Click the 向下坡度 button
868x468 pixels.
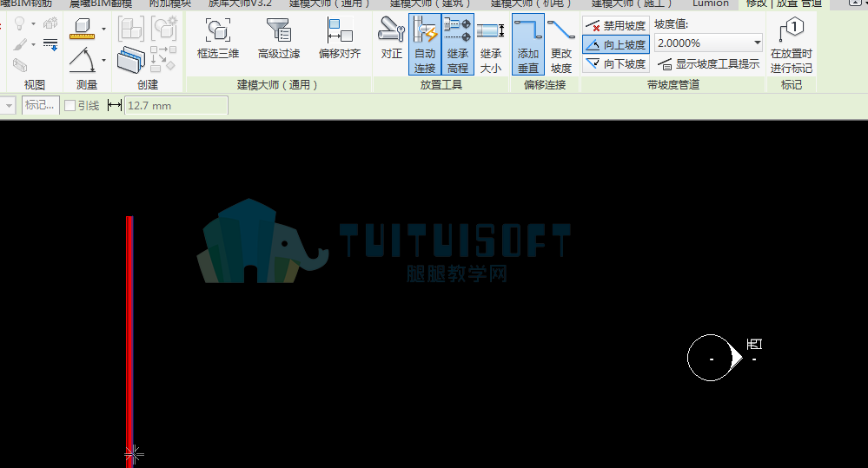point(615,63)
